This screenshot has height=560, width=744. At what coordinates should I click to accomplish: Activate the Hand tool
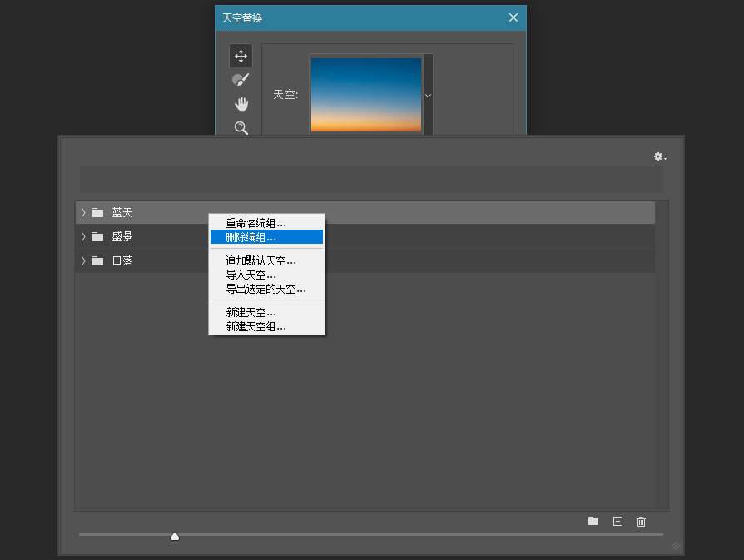241,103
